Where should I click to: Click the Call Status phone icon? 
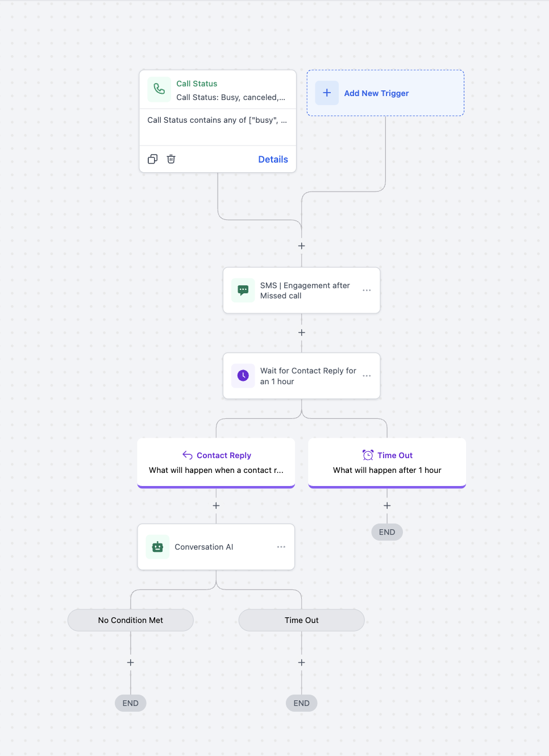click(x=159, y=90)
